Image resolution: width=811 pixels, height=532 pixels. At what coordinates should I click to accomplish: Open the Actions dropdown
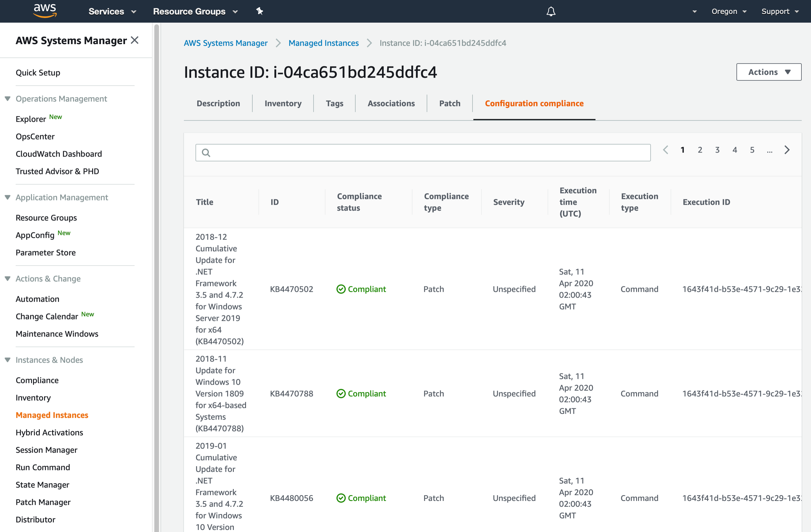(x=769, y=72)
